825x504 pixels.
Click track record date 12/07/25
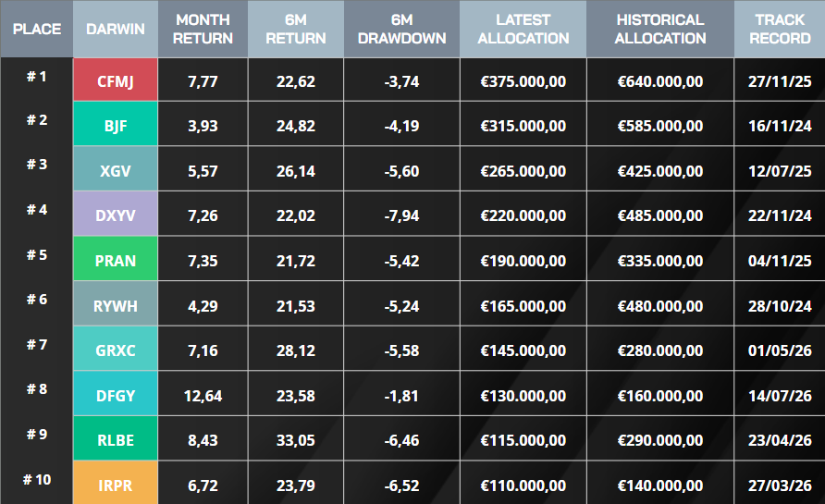click(x=780, y=171)
